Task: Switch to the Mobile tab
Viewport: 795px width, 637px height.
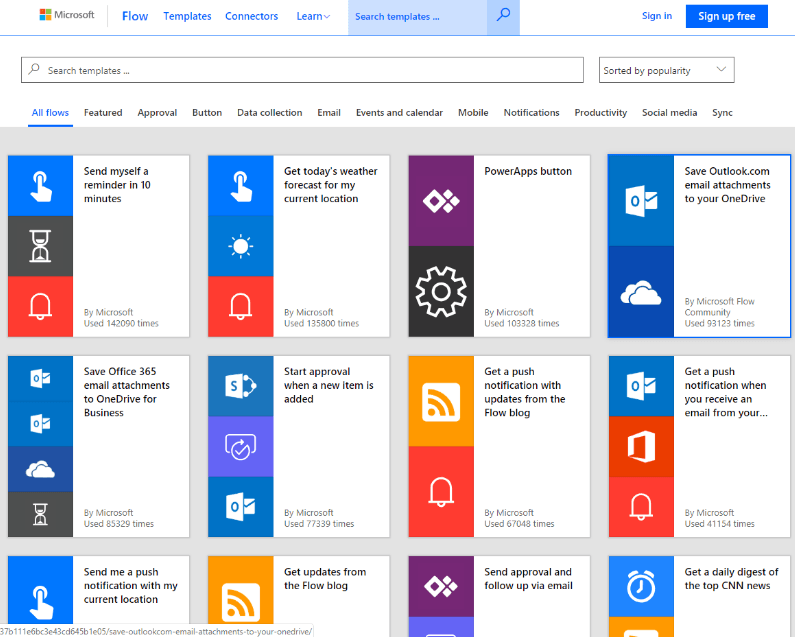Action: point(473,113)
